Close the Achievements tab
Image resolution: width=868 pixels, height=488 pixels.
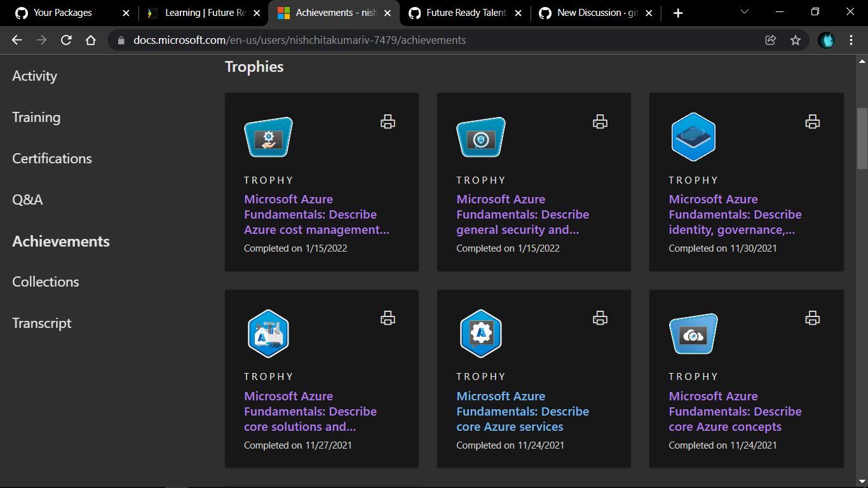click(388, 13)
